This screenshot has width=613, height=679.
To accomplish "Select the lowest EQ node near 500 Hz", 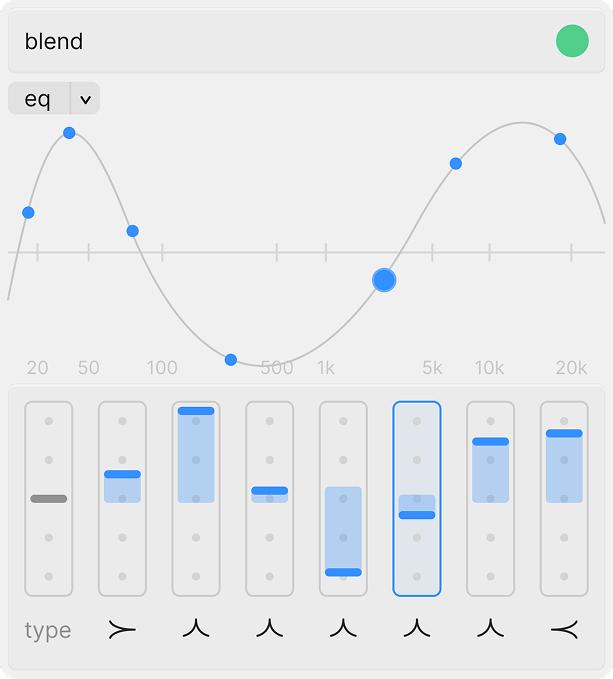I will click(x=231, y=360).
